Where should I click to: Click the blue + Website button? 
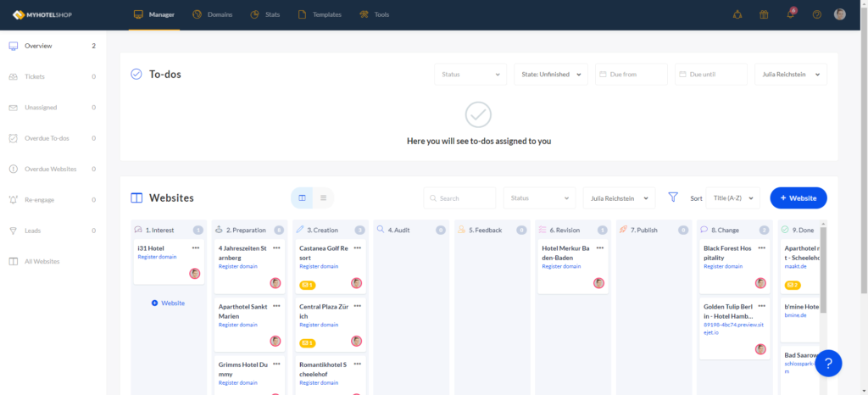798,197
